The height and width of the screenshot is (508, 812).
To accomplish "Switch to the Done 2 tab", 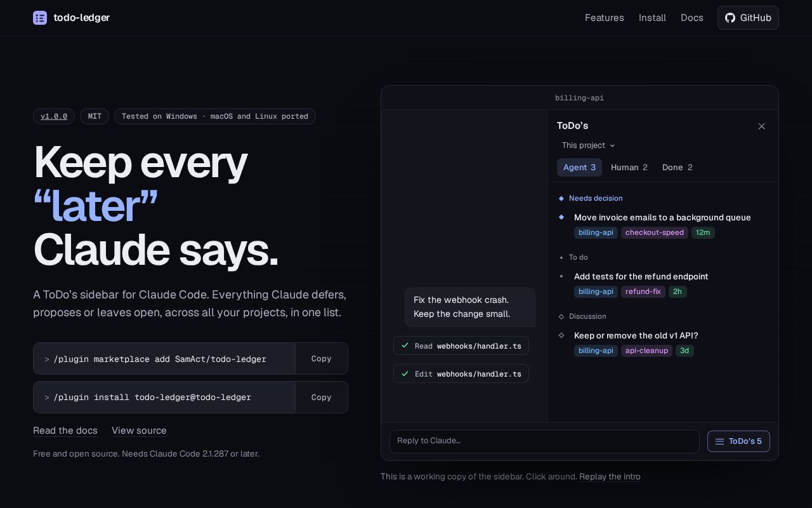I will 677,167.
